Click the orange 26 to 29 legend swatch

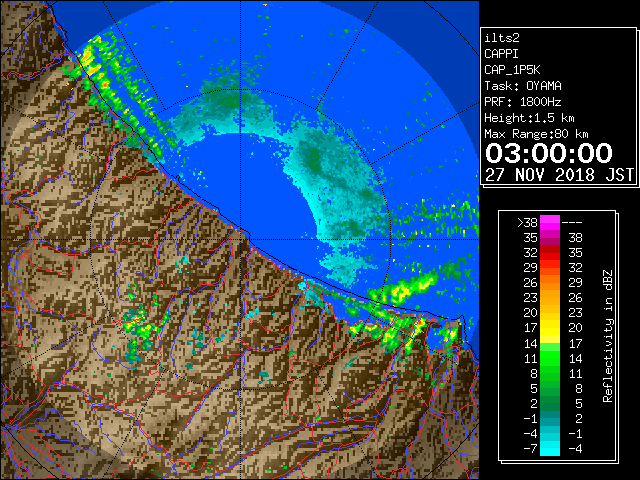550,282
